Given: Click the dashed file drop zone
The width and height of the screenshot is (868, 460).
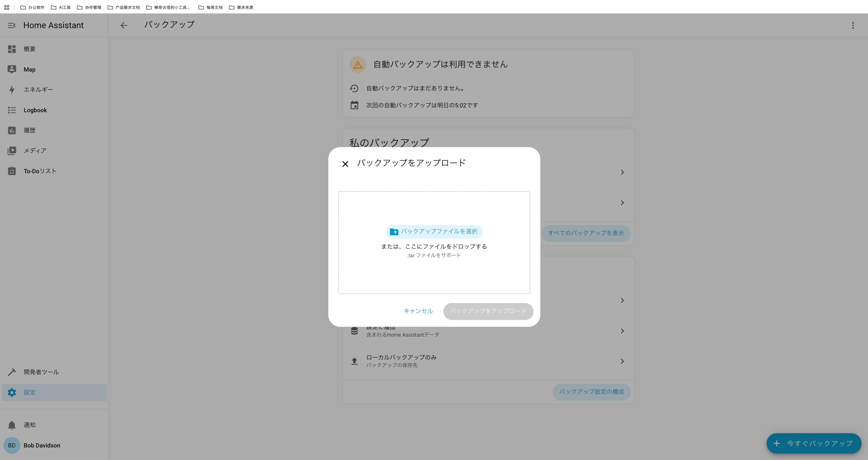Looking at the screenshot, I should (x=434, y=242).
